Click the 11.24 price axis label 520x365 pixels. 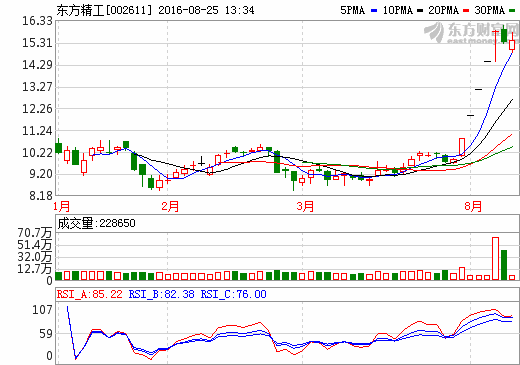pos(37,131)
